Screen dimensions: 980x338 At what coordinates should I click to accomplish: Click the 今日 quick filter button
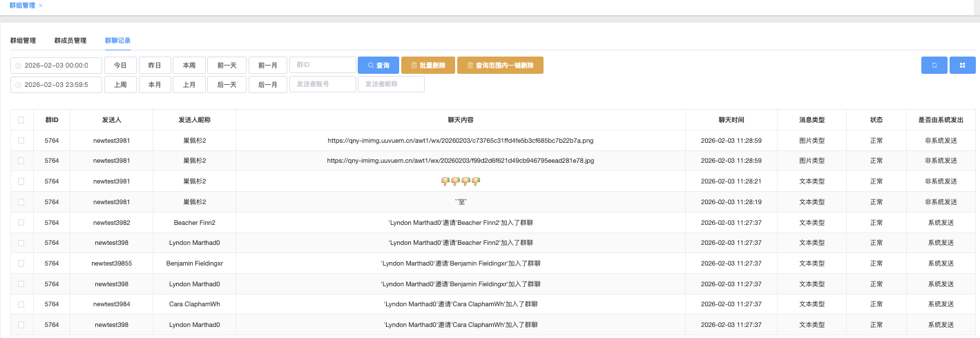(x=120, y=66)
